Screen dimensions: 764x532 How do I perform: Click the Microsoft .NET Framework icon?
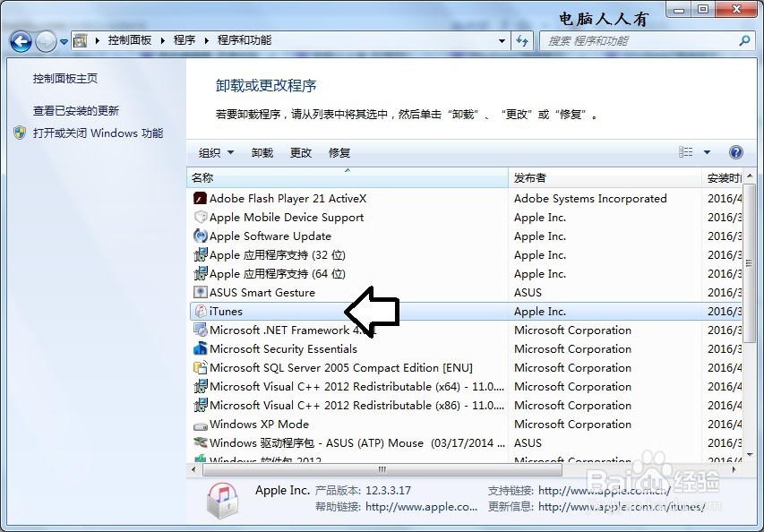pos(201,330)
